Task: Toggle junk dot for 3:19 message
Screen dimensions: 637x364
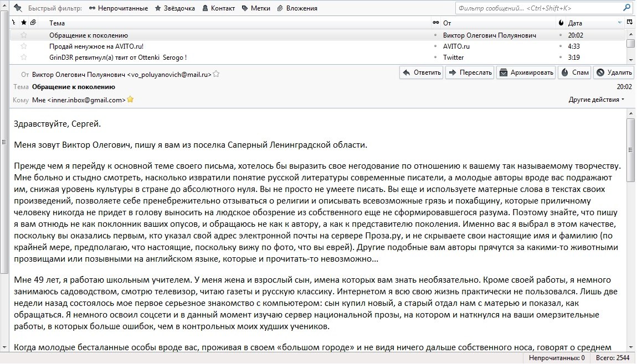Action: point(561,57)
